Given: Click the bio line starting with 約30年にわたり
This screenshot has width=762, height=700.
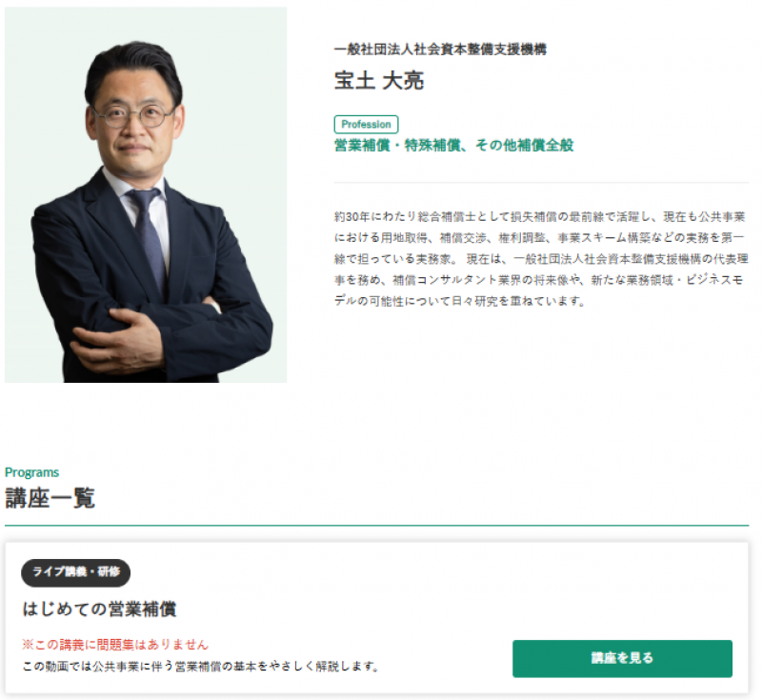Looking at the screenshot, I should [540, 216].
